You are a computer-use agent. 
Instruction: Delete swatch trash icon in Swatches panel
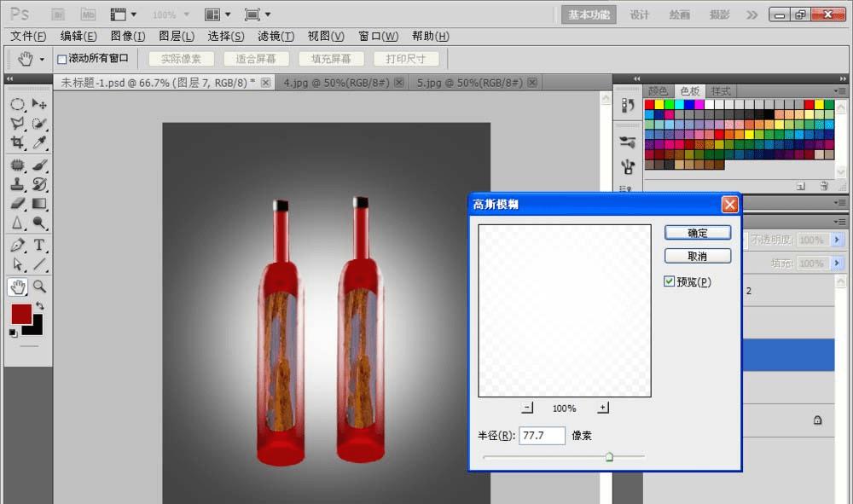(x=824, y=186)
